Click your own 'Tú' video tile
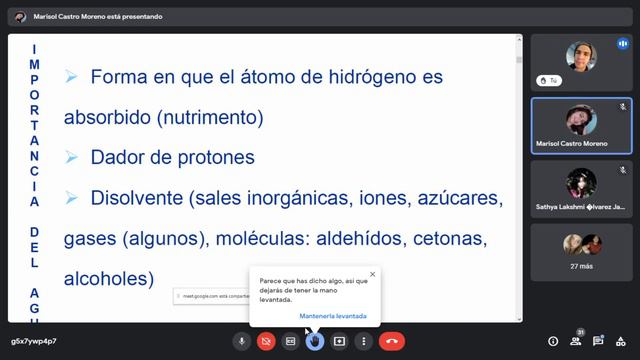 (x=582, y=62)
